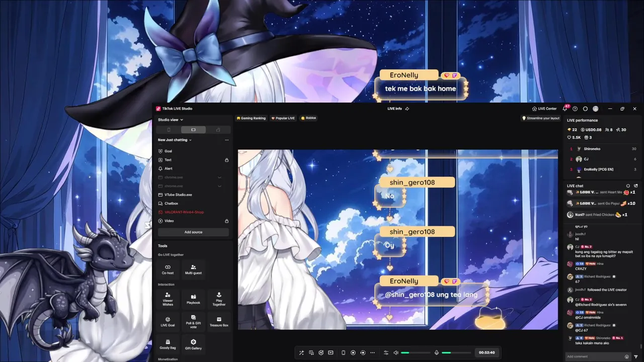Open Play Together

click(x=219, y=299)
